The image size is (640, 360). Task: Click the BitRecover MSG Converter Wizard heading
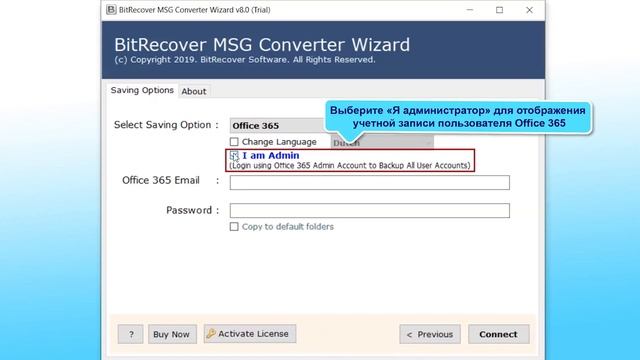click(262, 45)
